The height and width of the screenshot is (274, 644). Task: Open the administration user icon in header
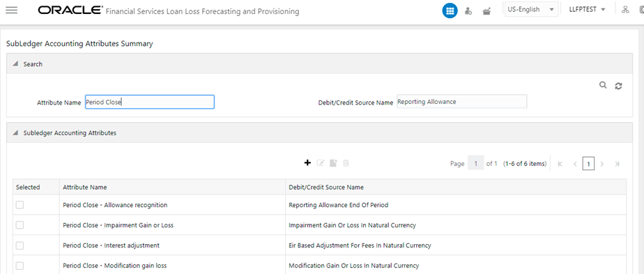(x=468, y=11)
